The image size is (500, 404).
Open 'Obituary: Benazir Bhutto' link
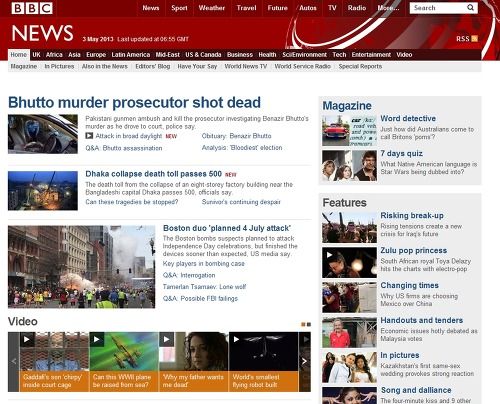236,136
